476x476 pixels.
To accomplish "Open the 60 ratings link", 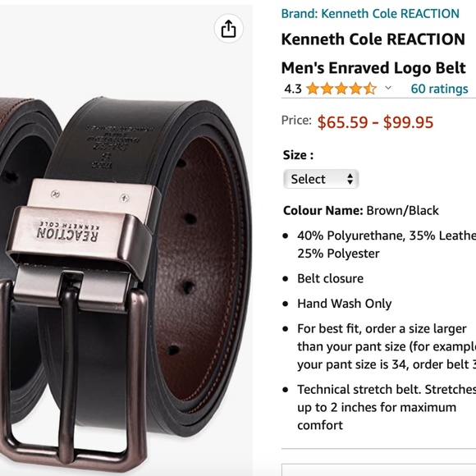I will pos(439,89).
